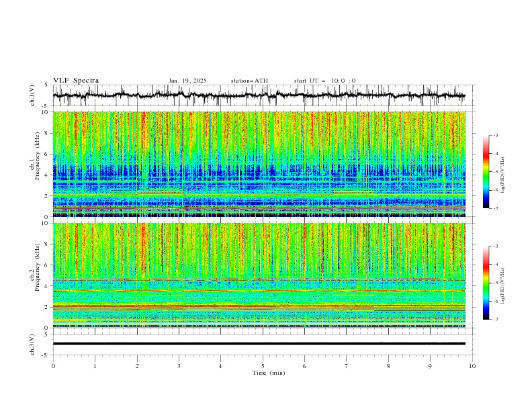532x411 pixels.
Task: Click the ch.2 spectrogram color bar
Action: click(x=486, y=283)
